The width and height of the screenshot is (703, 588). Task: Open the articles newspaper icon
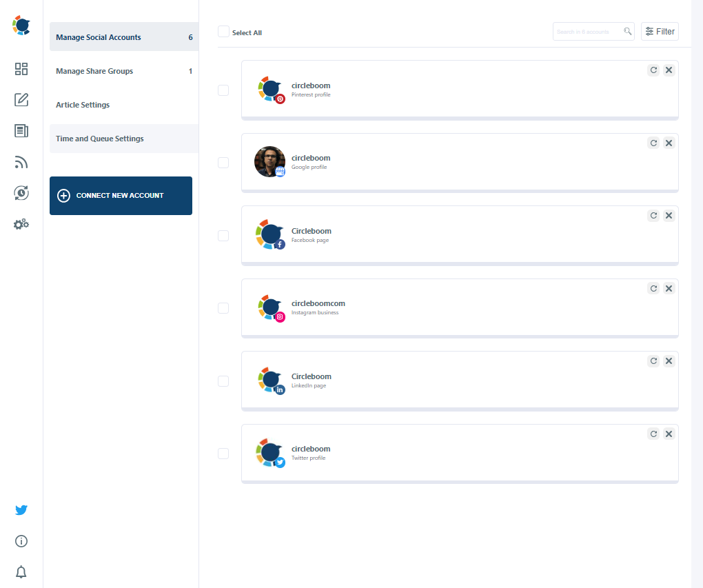(21, 131)
